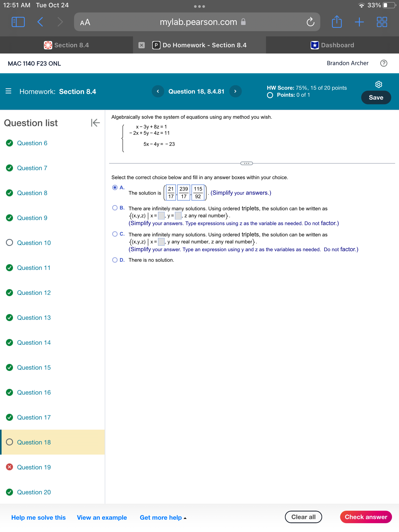Switch to the Section 8.4 tab
Image resolution: width=399 pixels, height=532 pixels.
[x=66, y=45]
